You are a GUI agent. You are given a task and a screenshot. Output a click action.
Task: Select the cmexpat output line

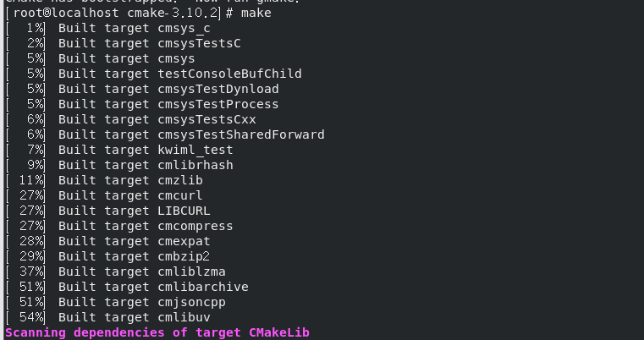pyautogui.click(x=108, y=241)
